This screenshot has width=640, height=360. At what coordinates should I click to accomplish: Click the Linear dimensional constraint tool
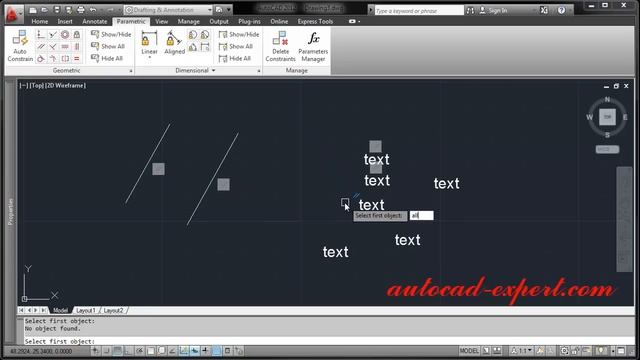(x=149, y=42)
